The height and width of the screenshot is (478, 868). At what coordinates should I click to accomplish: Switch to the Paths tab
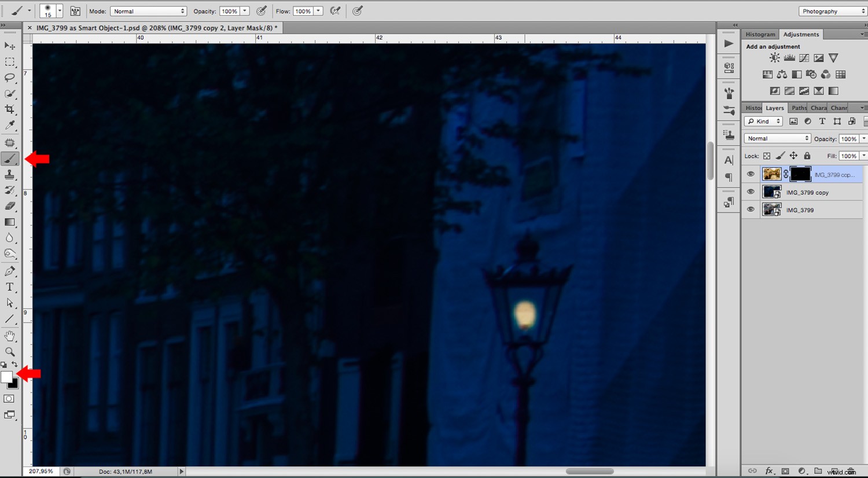[799, 108]
